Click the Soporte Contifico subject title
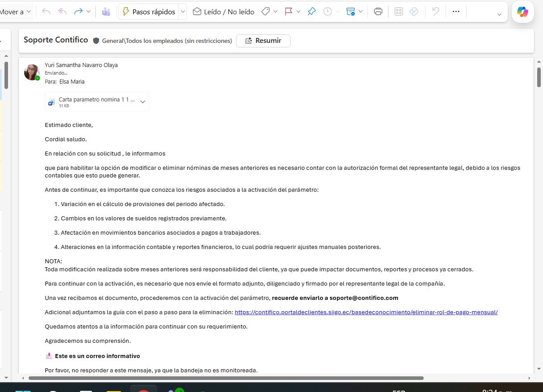This screenshot has height=392, width=543. click(56, 40)
